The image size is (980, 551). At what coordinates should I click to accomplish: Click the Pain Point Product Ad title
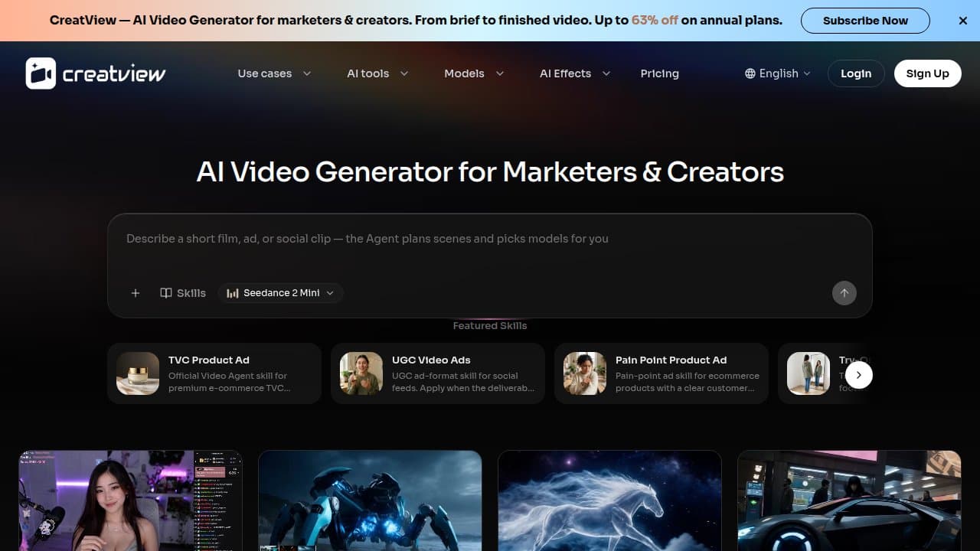pyautogui.click(x=671, y=360)
